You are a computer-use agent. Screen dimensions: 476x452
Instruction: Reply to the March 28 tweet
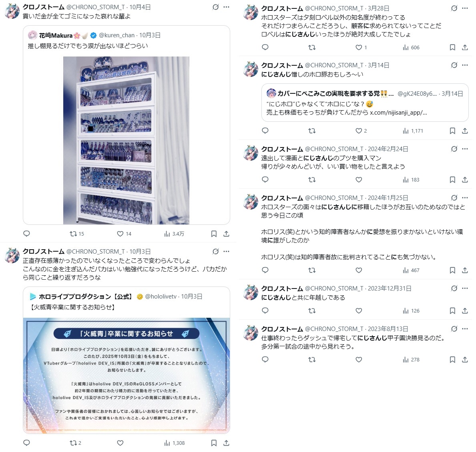265,47
